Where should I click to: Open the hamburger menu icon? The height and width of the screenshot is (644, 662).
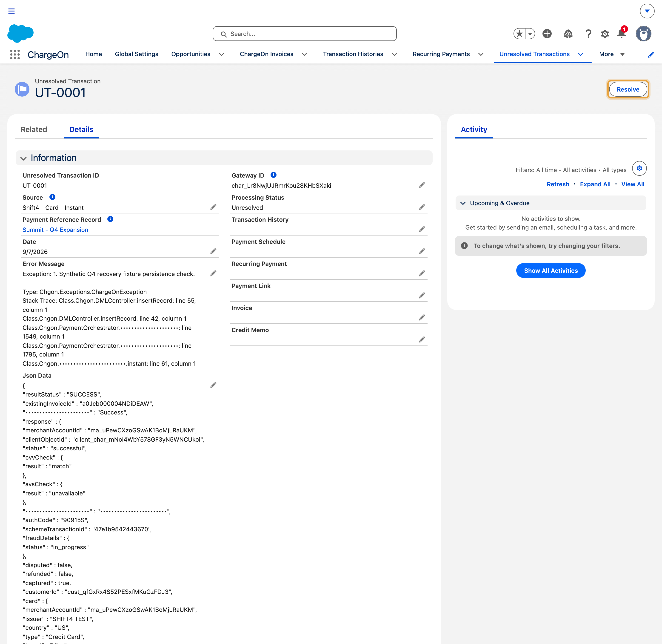[x=11, y=11]
